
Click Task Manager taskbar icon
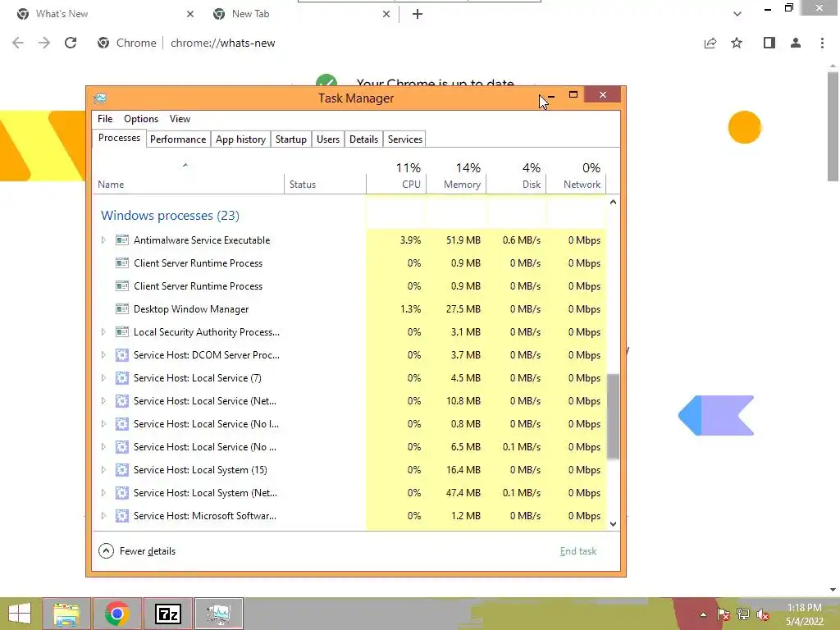tap(218, 614)
